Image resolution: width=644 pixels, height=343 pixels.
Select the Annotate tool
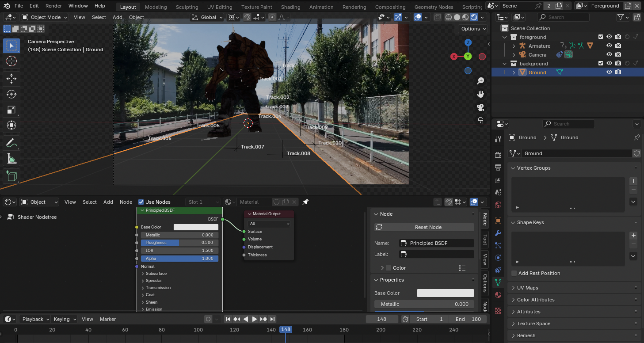coord(11,143)
